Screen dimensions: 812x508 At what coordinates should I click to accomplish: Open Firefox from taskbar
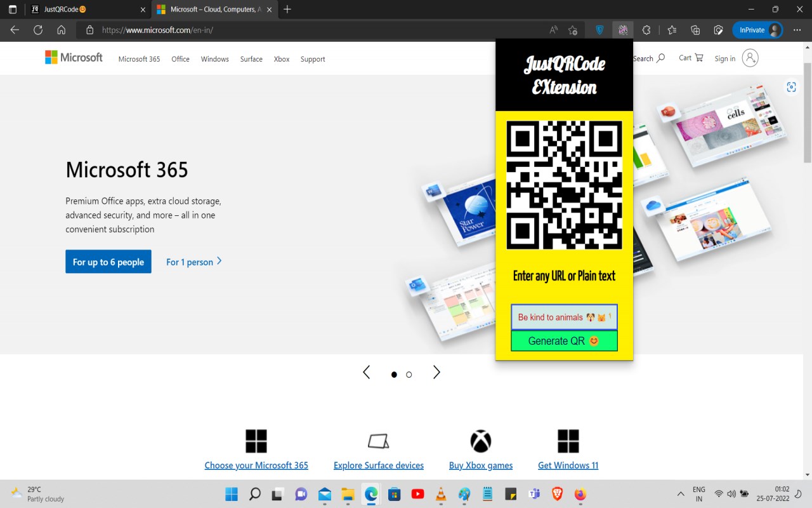[580, 494]
